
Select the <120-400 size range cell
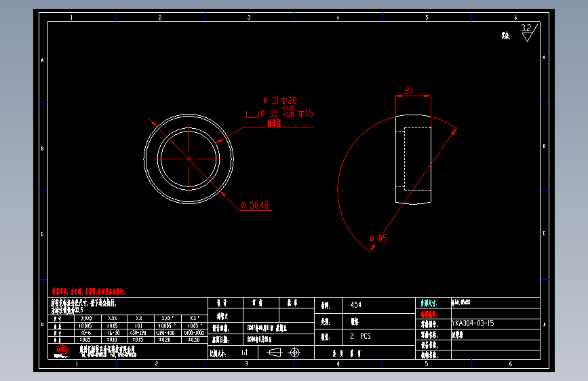pyautogui.click(x=165, y=333)
